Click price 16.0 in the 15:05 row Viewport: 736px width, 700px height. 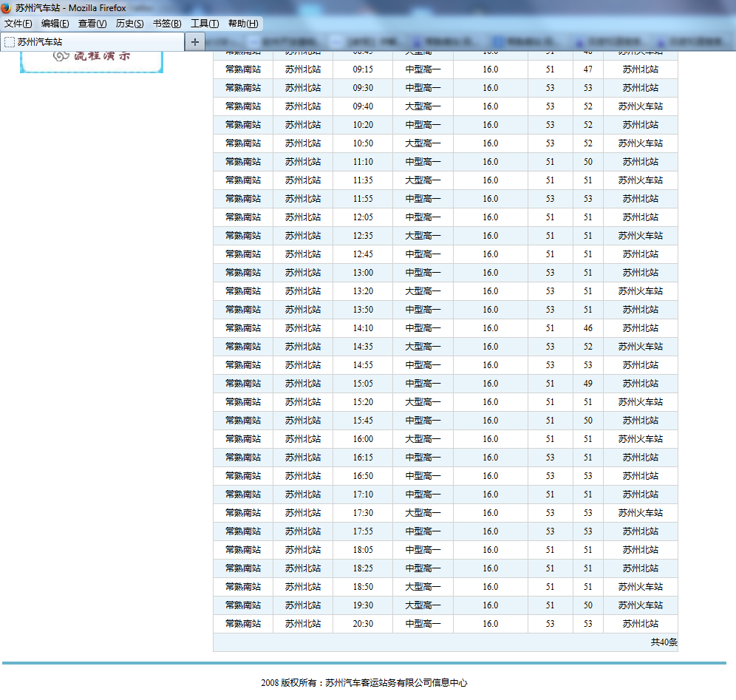(491, 384)
